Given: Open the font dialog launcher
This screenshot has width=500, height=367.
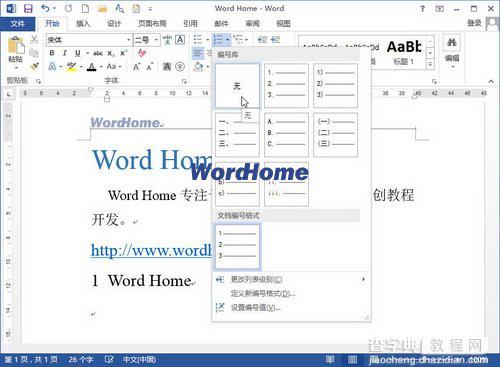Looking at the screenshot, I should point(184,81).
